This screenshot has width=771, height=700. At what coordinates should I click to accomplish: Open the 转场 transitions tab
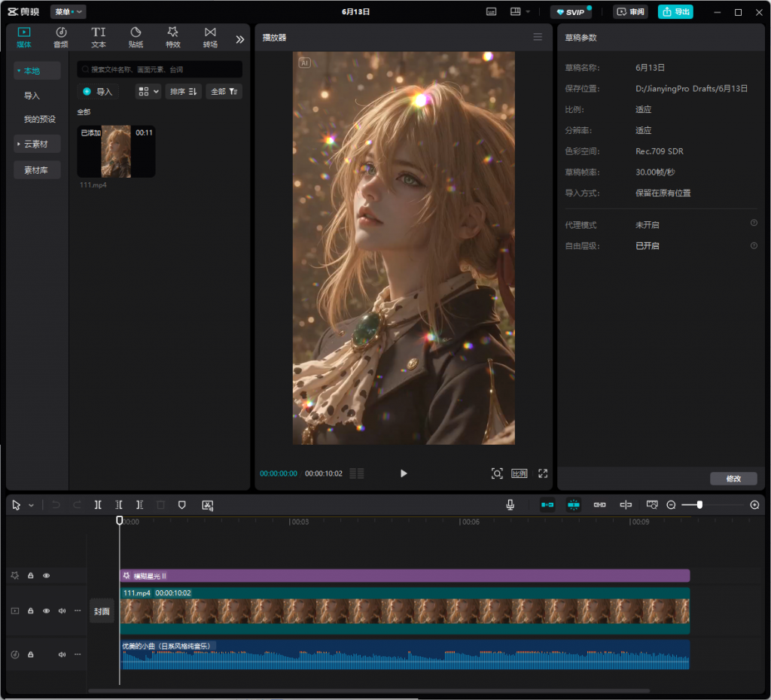(x=211, y=38)
